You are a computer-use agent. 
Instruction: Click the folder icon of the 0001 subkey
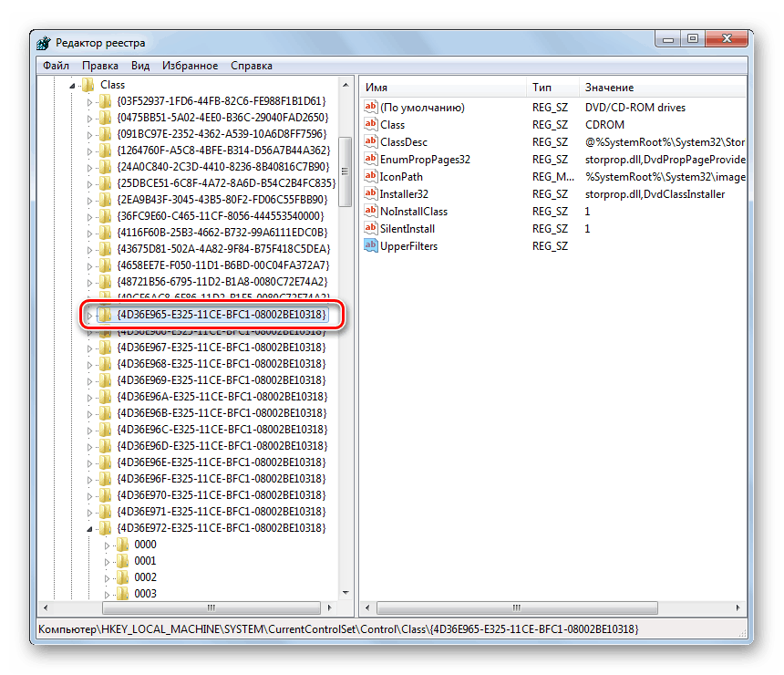(x=122, y=561)
